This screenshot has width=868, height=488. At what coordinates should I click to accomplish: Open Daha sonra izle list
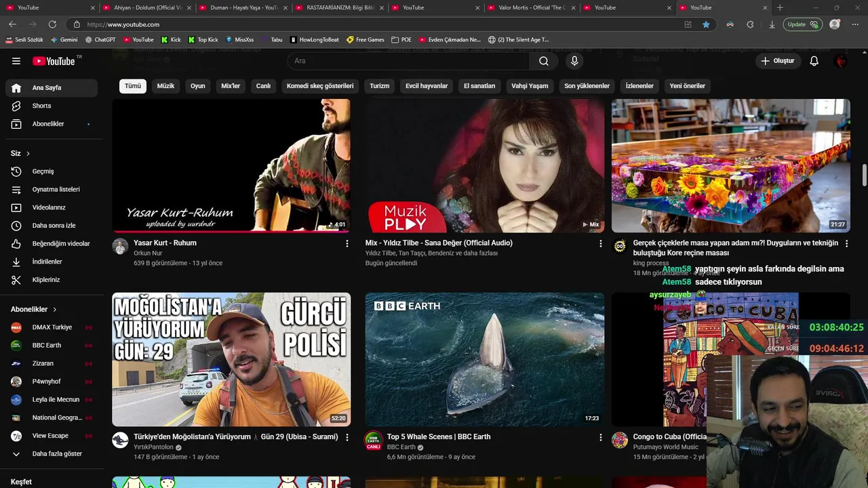(52, 225)
